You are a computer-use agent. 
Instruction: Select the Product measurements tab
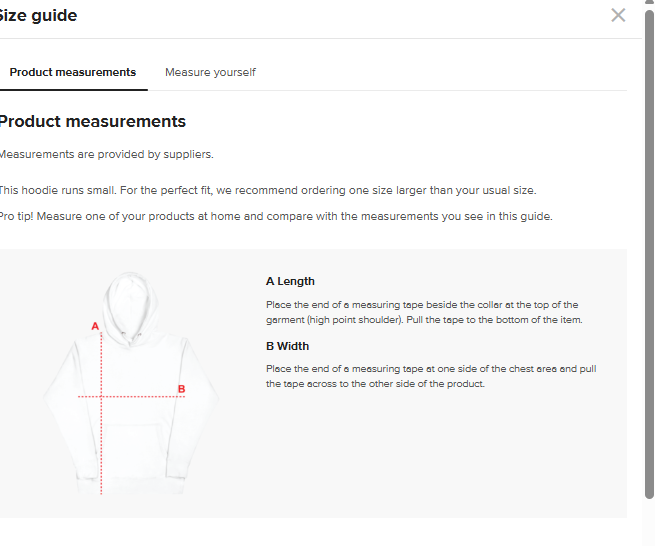[x=73, y=72]
